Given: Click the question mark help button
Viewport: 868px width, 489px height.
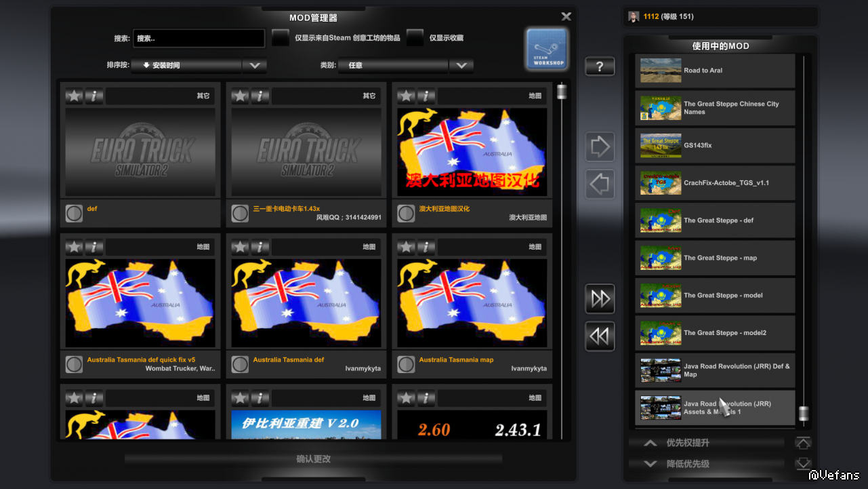Looking at the screenshot, I should pyautogui.click(x=600, y=66).
